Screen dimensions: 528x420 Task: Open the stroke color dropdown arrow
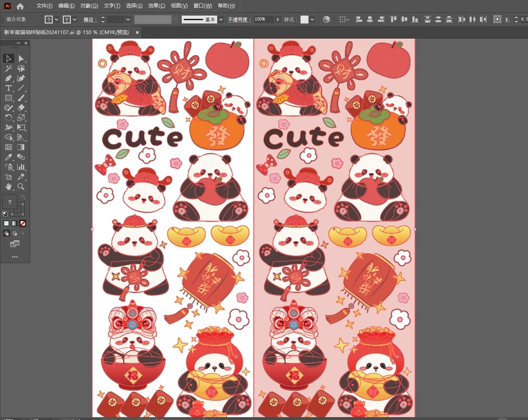[75, 19]
